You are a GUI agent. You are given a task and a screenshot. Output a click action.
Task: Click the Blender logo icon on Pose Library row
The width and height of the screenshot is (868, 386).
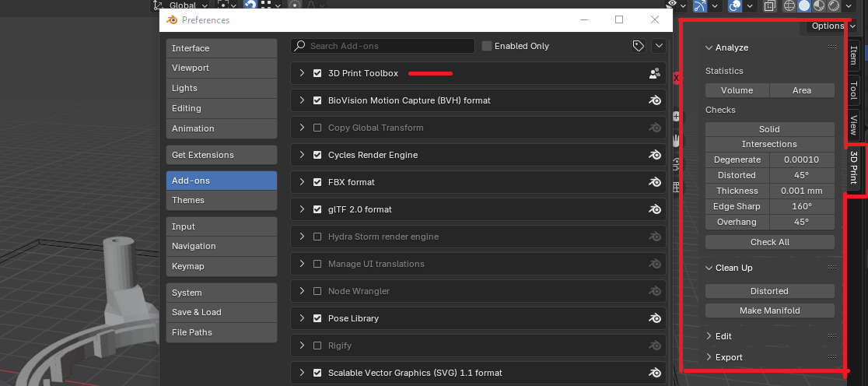tap(655, 318)
